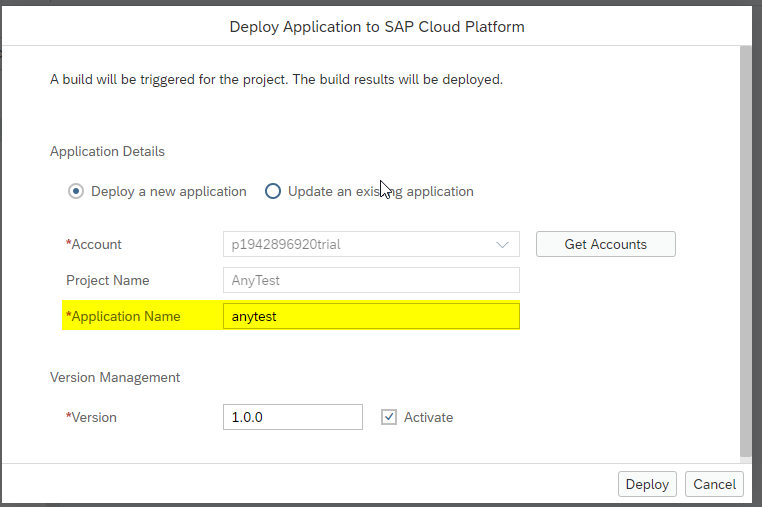This screenshot has height=507, width=762.
Task: Click the highlighted '*Application Name' label
Action: (x=123, y=316)
